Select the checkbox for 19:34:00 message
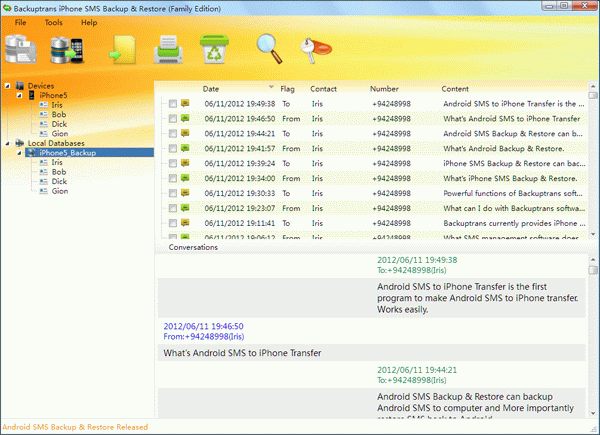Image resolution: width=600 pixels, height=435 pixels. coord(173,178)
